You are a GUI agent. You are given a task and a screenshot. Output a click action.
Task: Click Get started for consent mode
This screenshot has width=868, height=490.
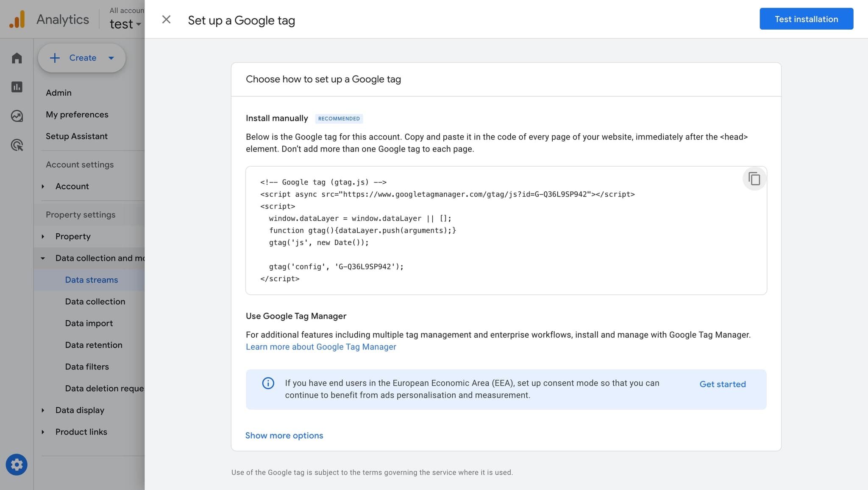[722, 384]
